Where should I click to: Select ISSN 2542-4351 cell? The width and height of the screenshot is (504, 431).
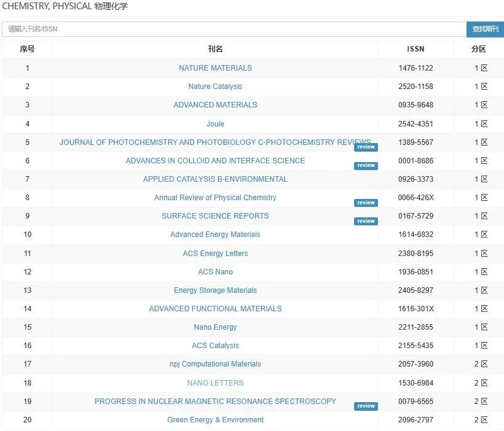pos(415,123)
